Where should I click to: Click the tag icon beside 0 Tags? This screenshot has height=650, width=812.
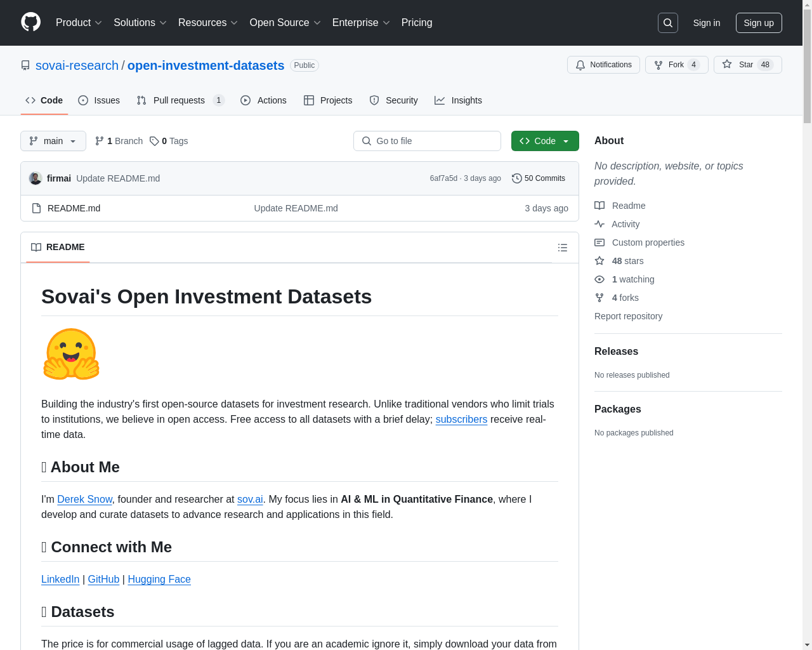[154, 141]
